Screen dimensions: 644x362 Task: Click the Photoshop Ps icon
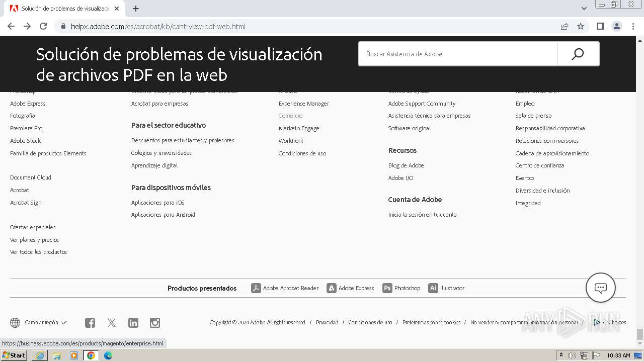tap(387, 288)
